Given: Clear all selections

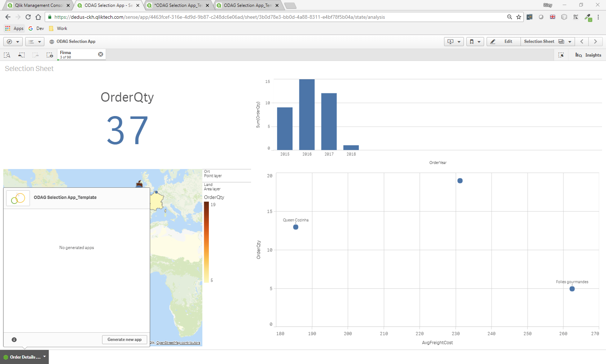Looking at the screenshot, I should [50, 55].
